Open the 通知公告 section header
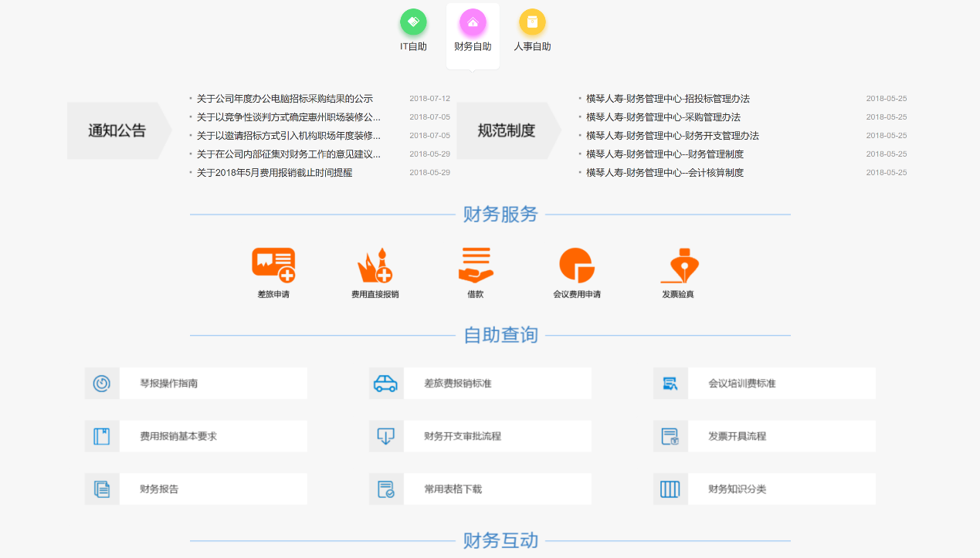This screenshot has height=558, width=980. pyautogui.click(x=117, y=130)
